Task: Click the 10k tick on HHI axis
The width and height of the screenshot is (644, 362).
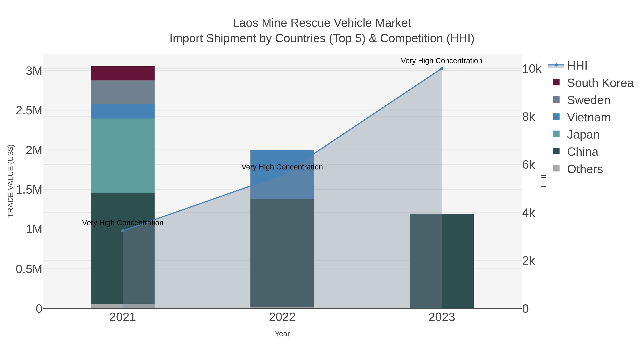Action: click(532, 69)
